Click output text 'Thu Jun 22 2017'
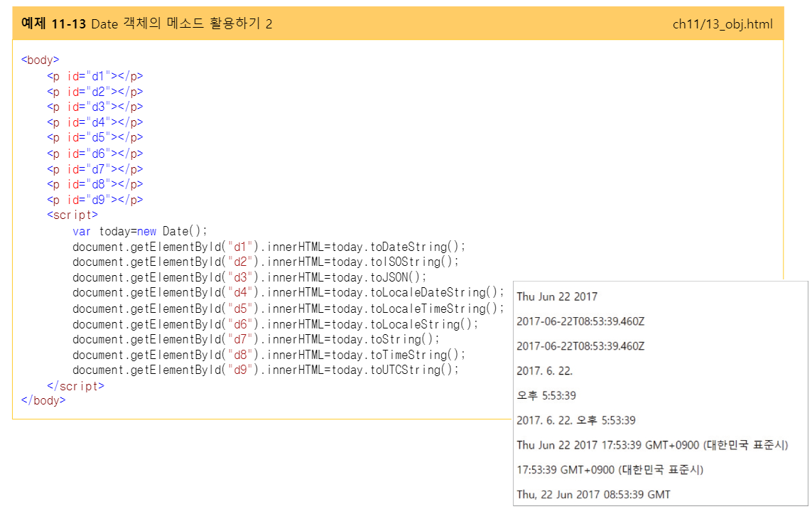The image size is (812, 514). 557,296
